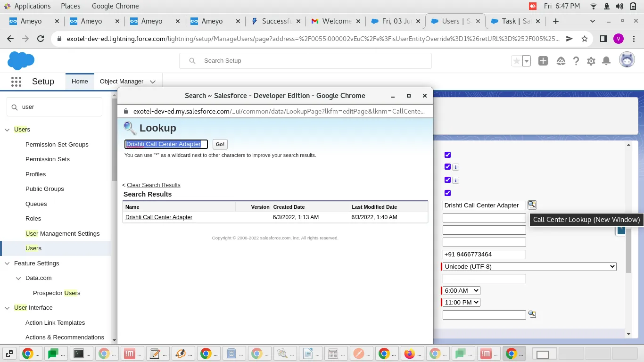Click the Go! button in Lookup
Viewport: 644px width, 362px height.
pyautogui.click(x=220, y=144)
